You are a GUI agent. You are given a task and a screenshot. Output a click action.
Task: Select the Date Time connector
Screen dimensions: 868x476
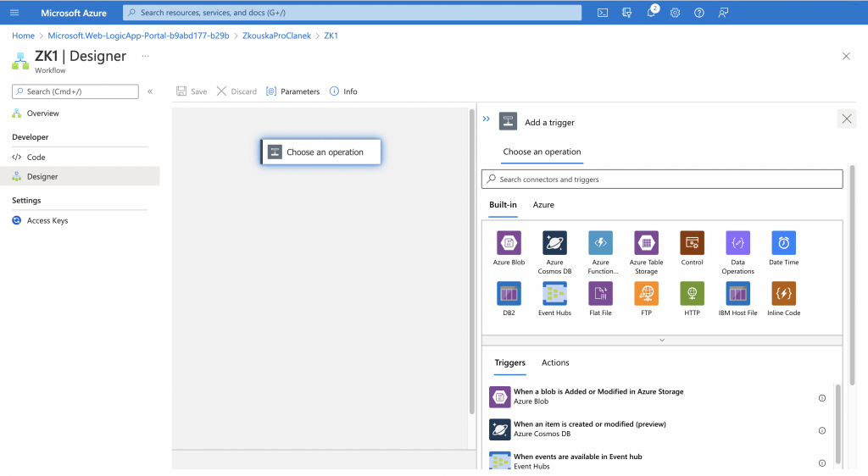[783, 243]
